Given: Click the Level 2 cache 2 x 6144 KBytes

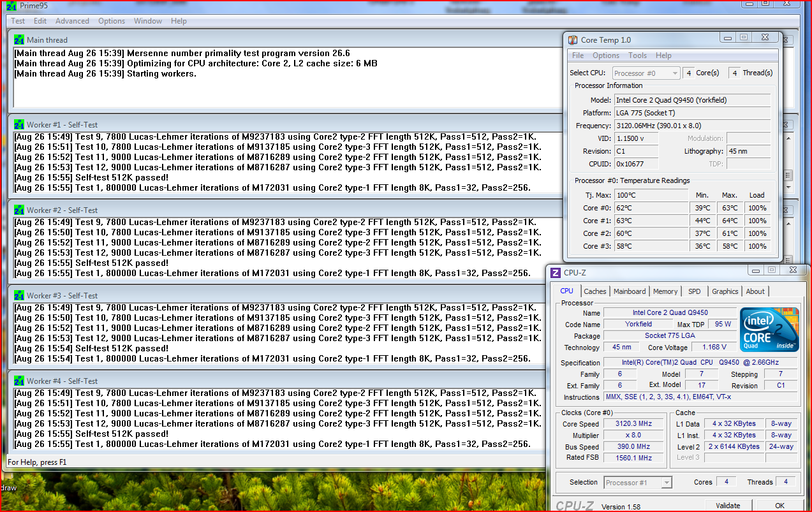Looking at the screenshot, I should pos(734,446).
